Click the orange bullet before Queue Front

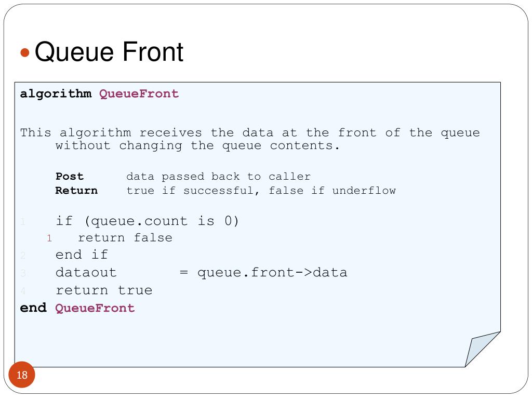click(x=25, y=52)
